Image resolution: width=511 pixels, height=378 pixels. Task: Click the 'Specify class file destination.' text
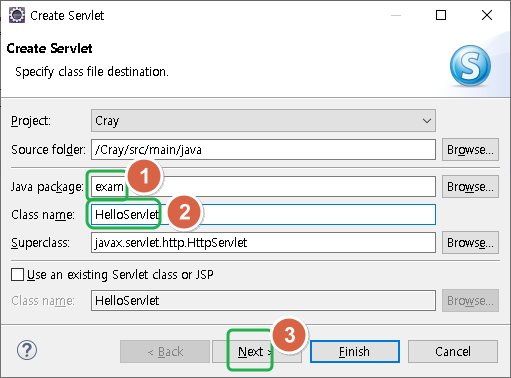tap(92, 72)
